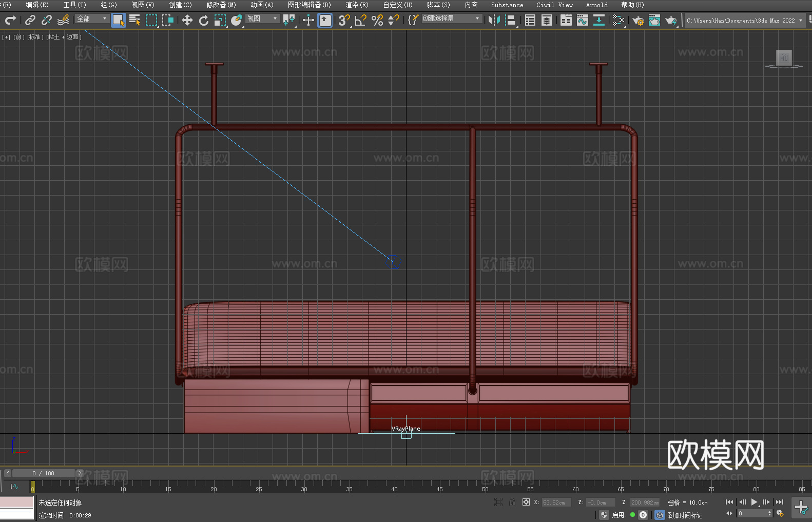The height and width of the screenshot is (522, 812).
Task: Open Mini Curve Editor toggle
Action: click(x=14, y=486)
